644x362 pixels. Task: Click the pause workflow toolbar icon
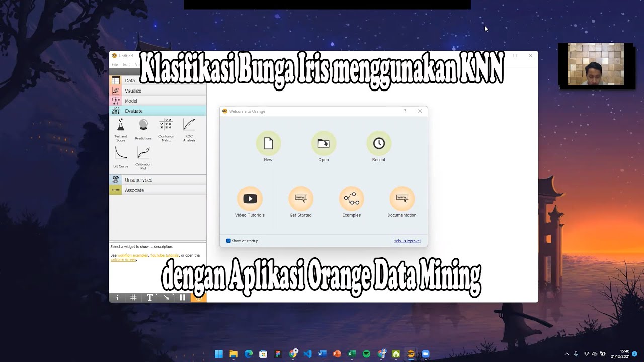click(x=183, y=297)
